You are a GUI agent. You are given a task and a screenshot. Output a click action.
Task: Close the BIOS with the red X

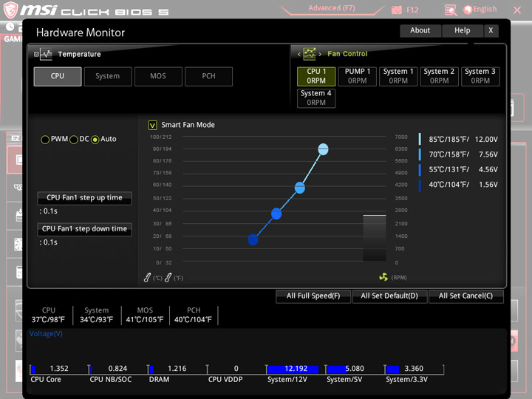(517, 10)
